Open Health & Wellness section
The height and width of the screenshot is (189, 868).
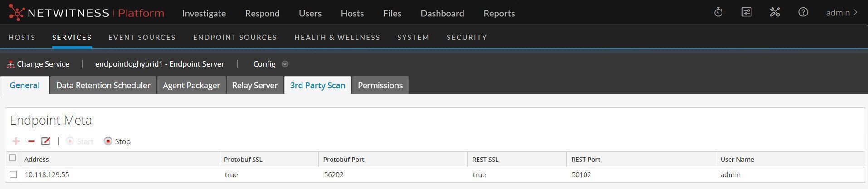click(x=337, y=37)
